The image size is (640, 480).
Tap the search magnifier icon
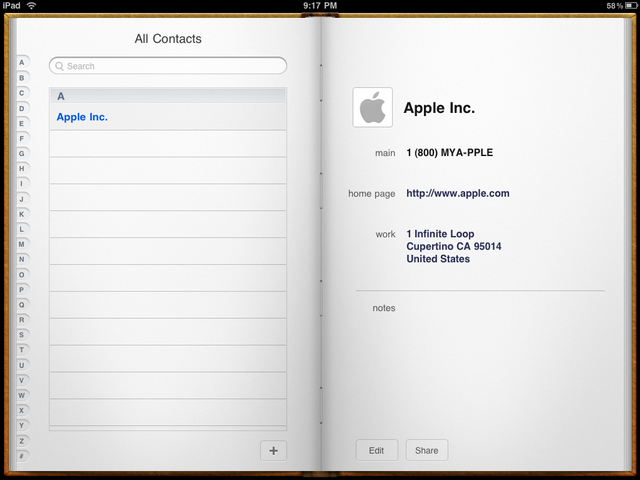pos(59,66)
